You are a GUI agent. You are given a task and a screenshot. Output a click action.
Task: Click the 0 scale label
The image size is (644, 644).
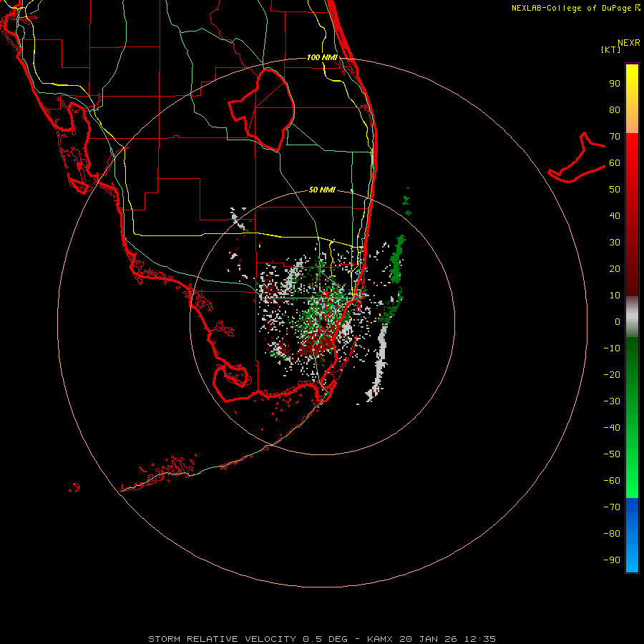(618, 321)
